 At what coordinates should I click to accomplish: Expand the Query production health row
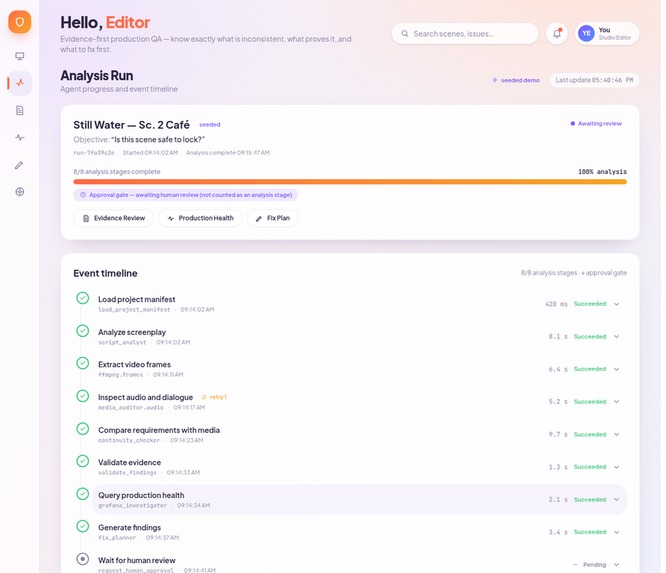pyautogui.click(x=616, y=500)
